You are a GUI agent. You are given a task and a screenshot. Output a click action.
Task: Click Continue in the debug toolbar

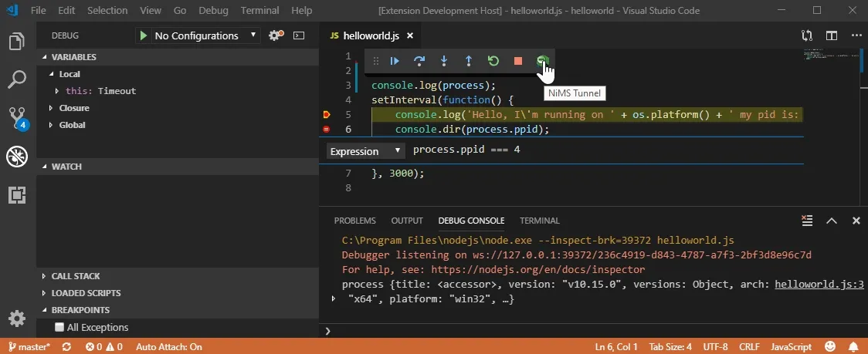pyautogui.click(x=395, y=61)
